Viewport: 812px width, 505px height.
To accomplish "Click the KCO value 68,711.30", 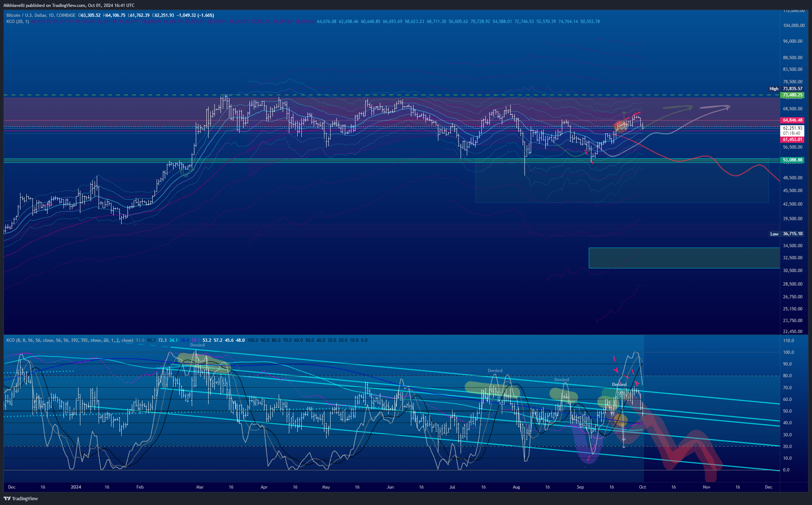I will [x=436, y=22].
